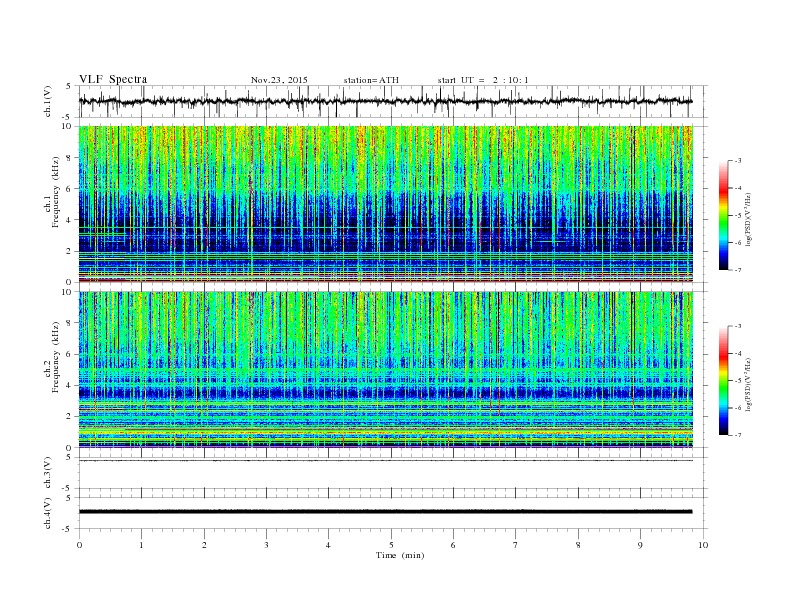Click the "8" tick on ch.1 frequency axis
This screenshot has width=792, height=612.
70,158
